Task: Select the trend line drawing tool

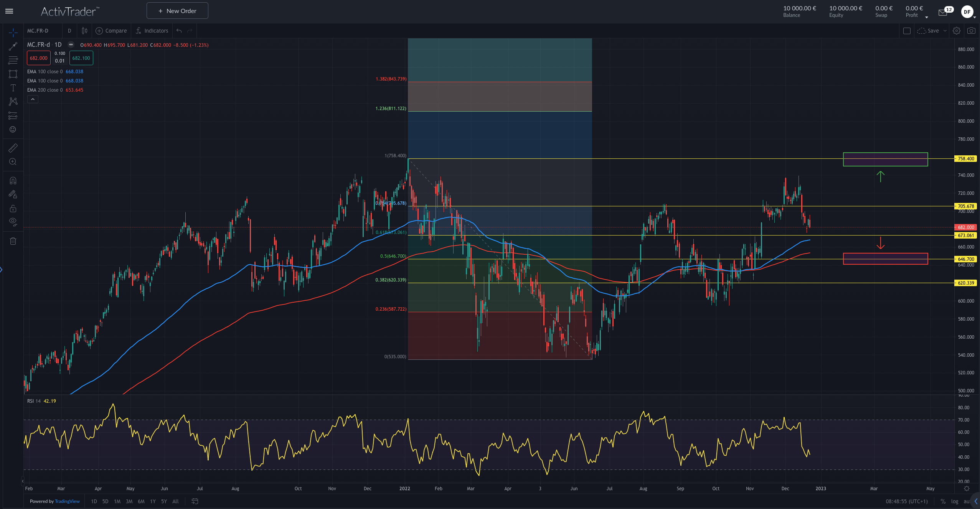Action: [x=13, y=46]
